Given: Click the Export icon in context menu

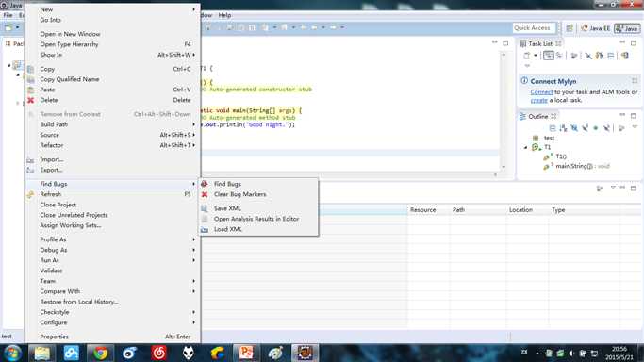Looking at the screenshot, I should coord(31,170).
